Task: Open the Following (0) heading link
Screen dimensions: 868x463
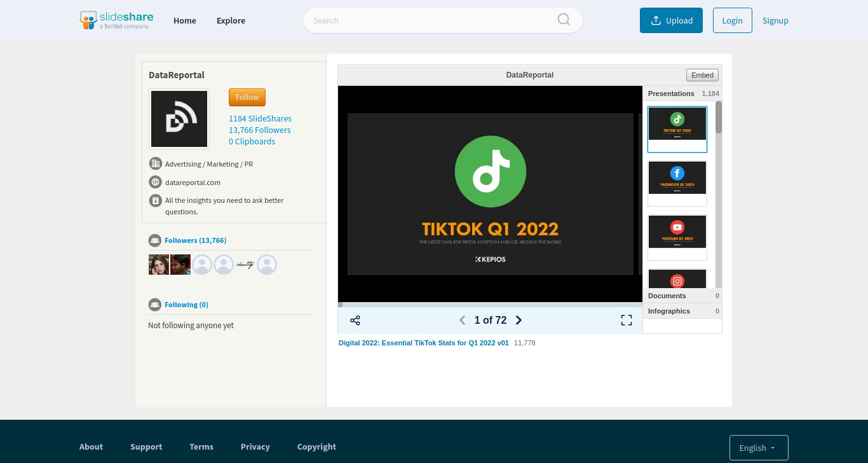Action: coord(186,305)
